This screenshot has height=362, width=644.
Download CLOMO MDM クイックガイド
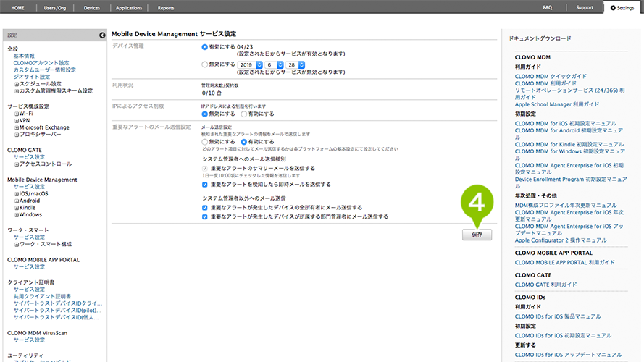(x=551, y=76)
